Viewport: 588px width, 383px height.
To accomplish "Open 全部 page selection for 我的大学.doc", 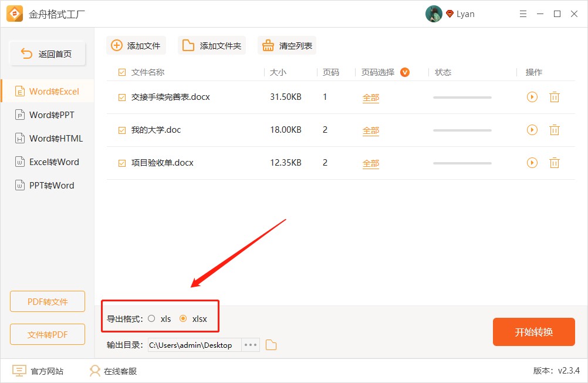I will pos(370,130).
